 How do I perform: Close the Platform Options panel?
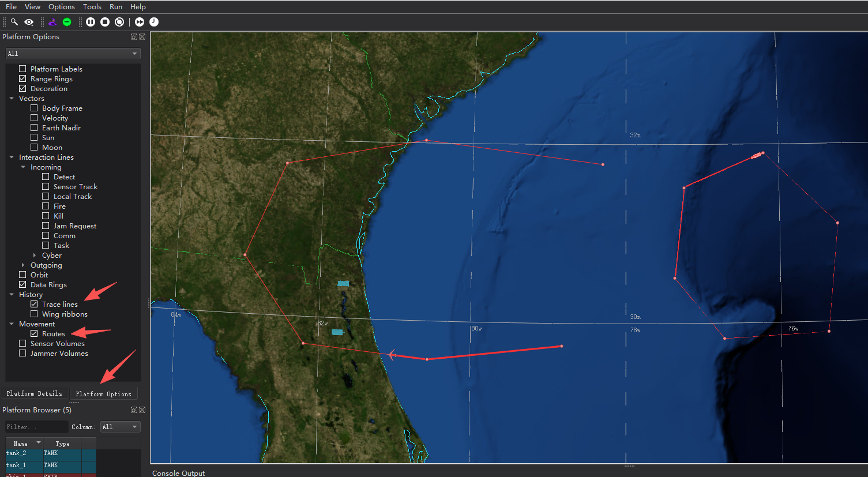[x=142, y=37]
